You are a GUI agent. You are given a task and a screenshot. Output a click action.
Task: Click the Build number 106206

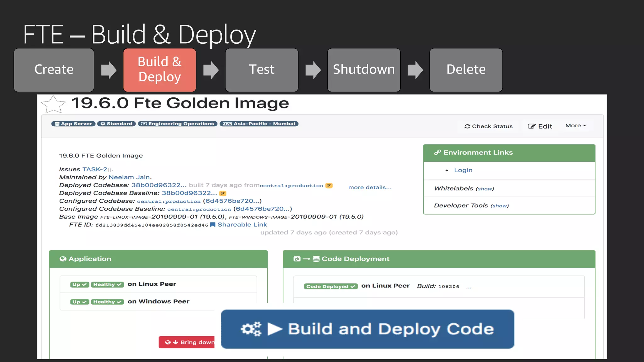(x=449, y=287)
